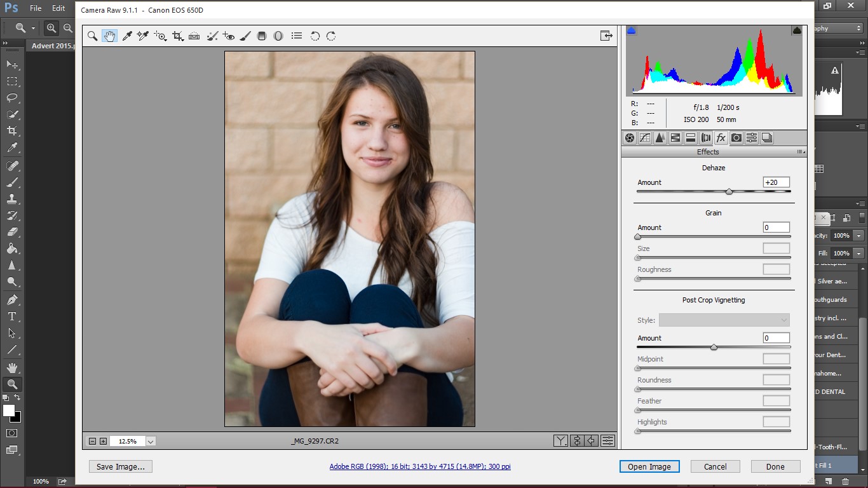Select the Targeted Adjustment tool

point(160,36)
